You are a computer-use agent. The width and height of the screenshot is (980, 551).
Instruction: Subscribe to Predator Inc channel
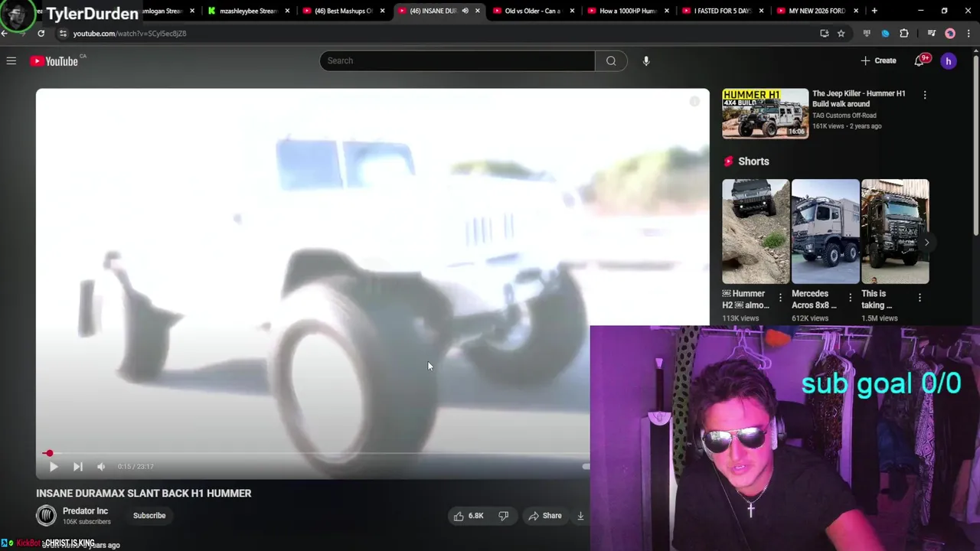tap(149, 516)
